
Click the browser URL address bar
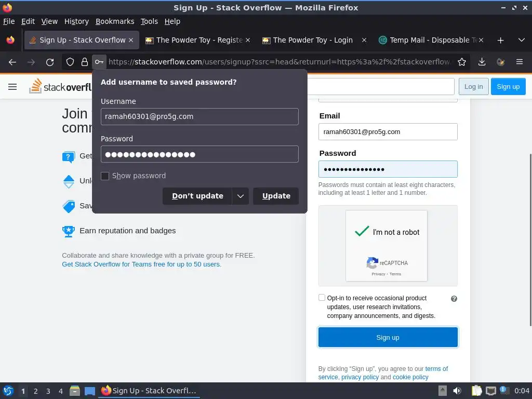(280, 62)
